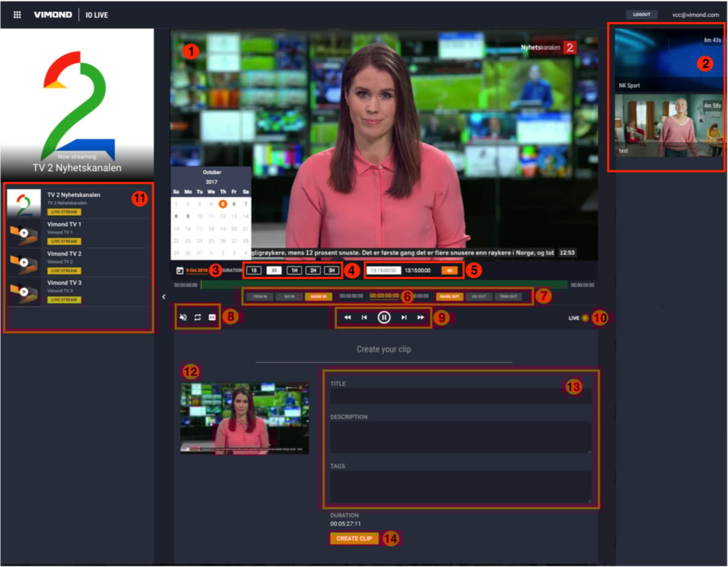728x567 pixels.
Task: Click the main video player
Action: tap(384, 146)
